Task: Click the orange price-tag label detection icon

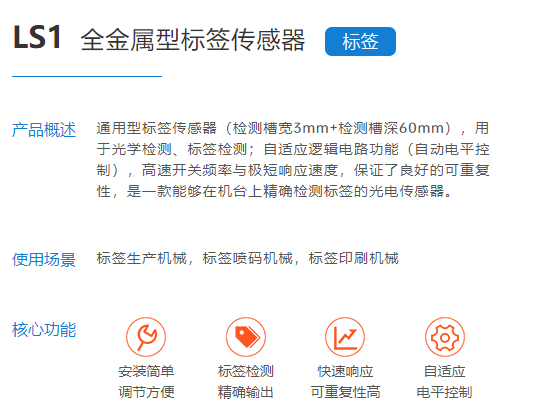Action: click(246, 337)
